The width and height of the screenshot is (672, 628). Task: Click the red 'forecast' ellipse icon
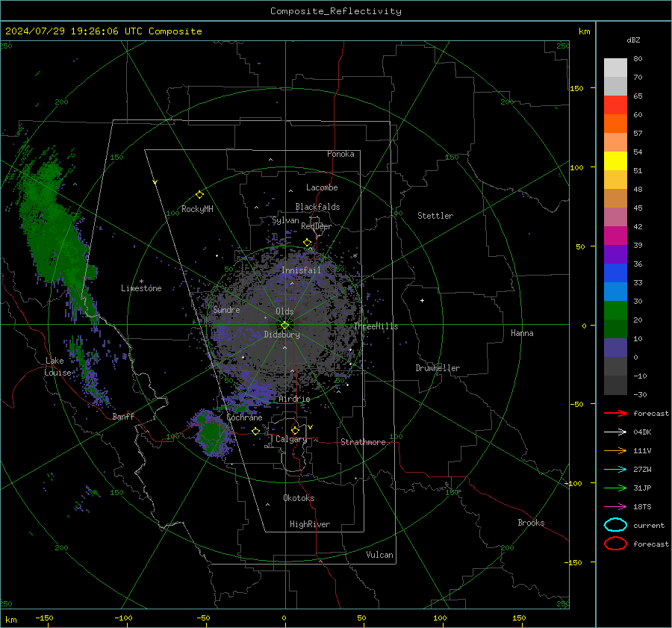point(615,544)
